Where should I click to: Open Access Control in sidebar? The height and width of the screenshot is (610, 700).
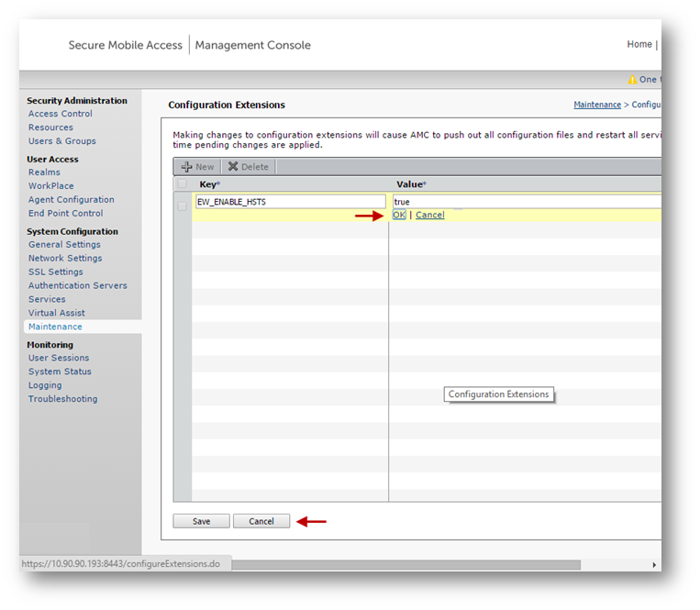point(61,114)
